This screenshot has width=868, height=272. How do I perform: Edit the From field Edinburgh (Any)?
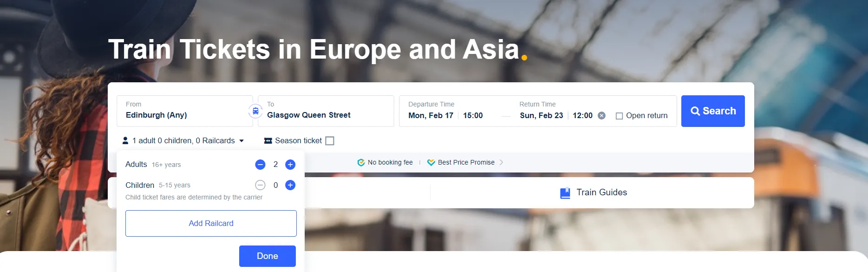(185, 111)
